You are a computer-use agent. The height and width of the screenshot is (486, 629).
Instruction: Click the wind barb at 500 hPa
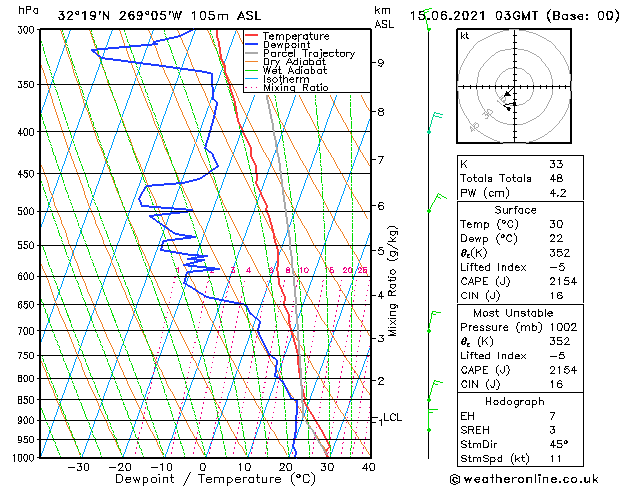pyautogui.click(x=436, y=203)
